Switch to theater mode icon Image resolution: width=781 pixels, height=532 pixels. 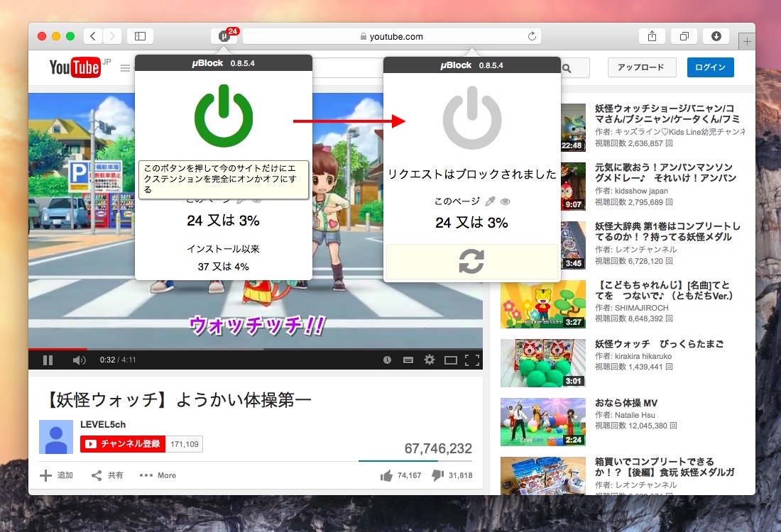point(451,360)
